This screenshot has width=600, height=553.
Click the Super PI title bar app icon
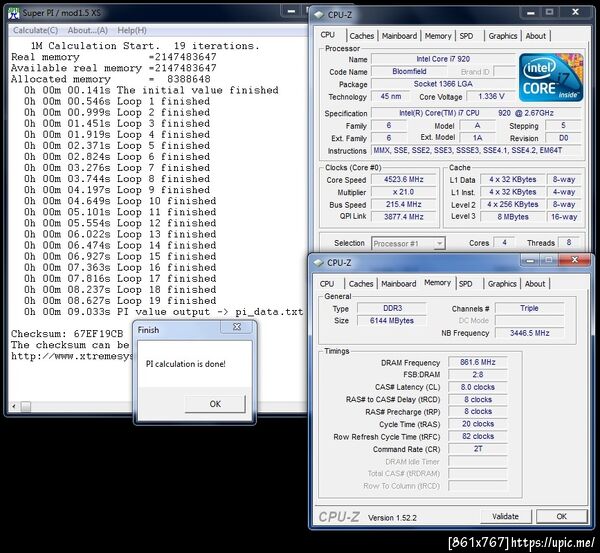14,13
